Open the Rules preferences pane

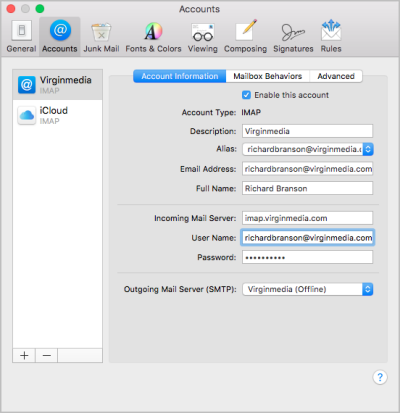click(x=331, y=37)
